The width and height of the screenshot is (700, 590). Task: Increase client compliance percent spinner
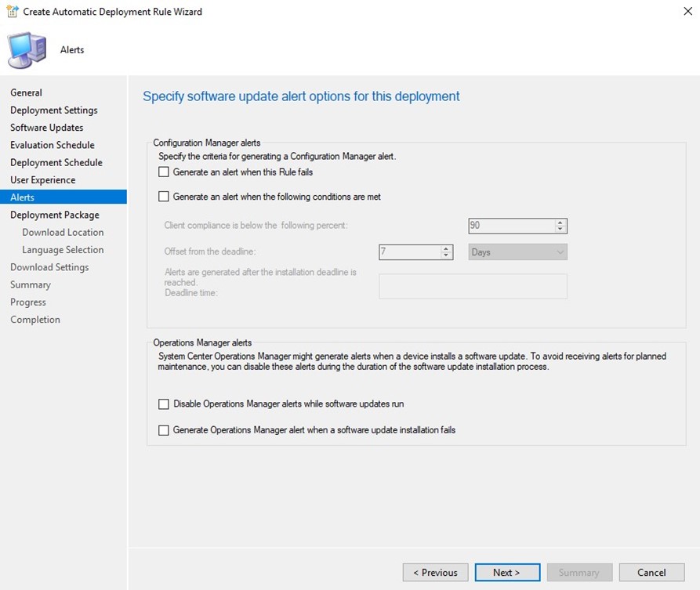click(560, 223)
